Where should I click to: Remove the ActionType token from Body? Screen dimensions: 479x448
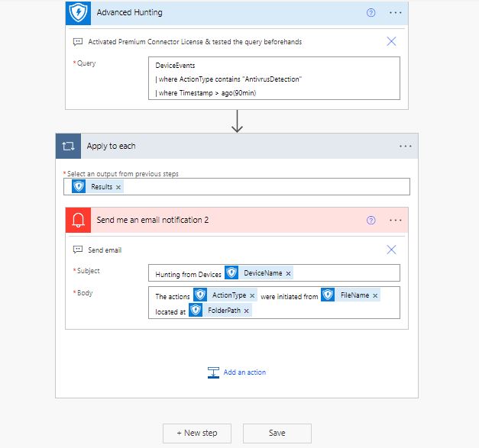(252, 295)
